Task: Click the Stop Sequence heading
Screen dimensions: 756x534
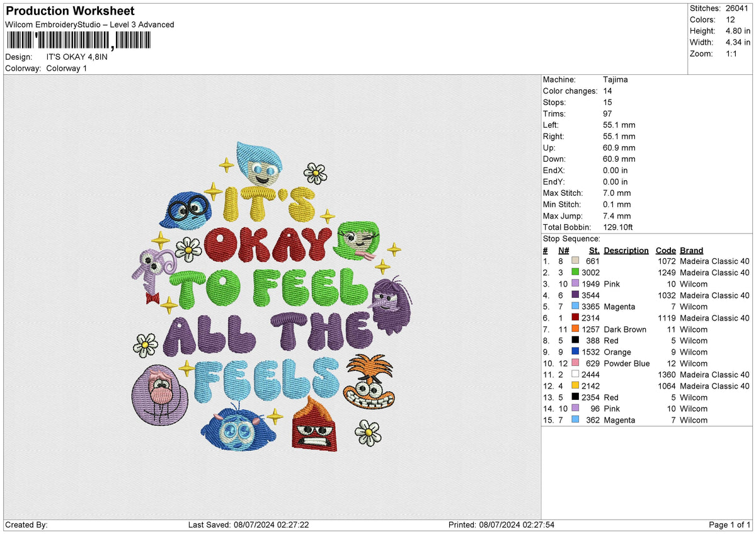Action: 571,239
